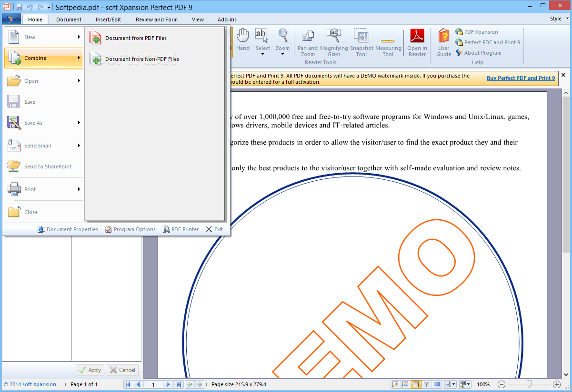Pick the Measuring Tool

click(x=388, y=43)
